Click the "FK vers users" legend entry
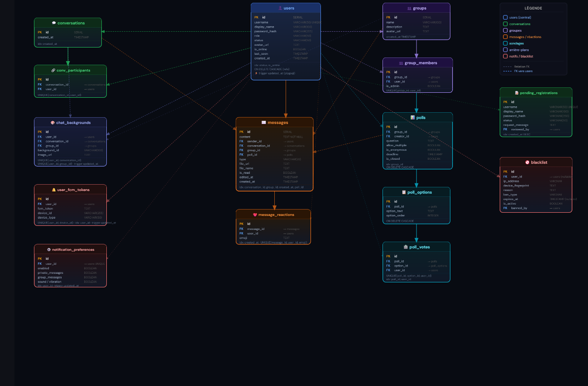This screenshot has width=588, height=386. coord(524,71)
